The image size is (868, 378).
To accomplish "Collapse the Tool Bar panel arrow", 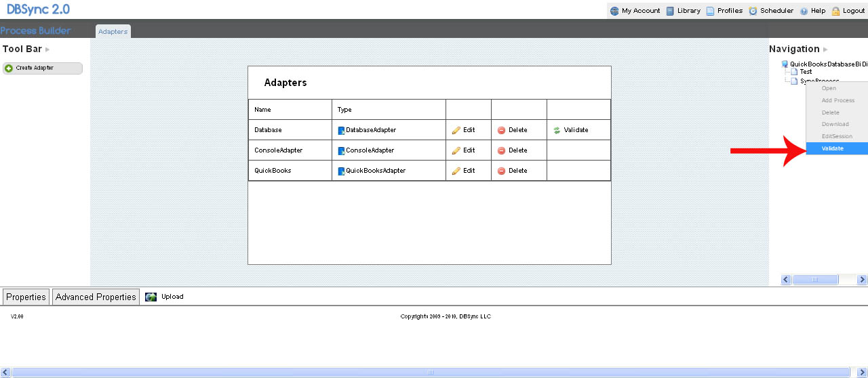I will (x=47, y=49).
